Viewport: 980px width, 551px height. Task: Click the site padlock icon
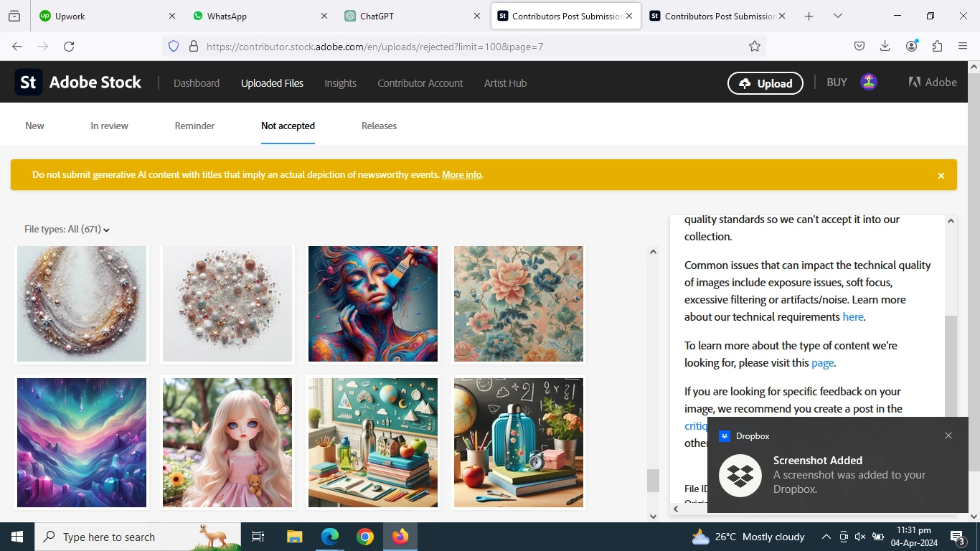coord(193,46)
